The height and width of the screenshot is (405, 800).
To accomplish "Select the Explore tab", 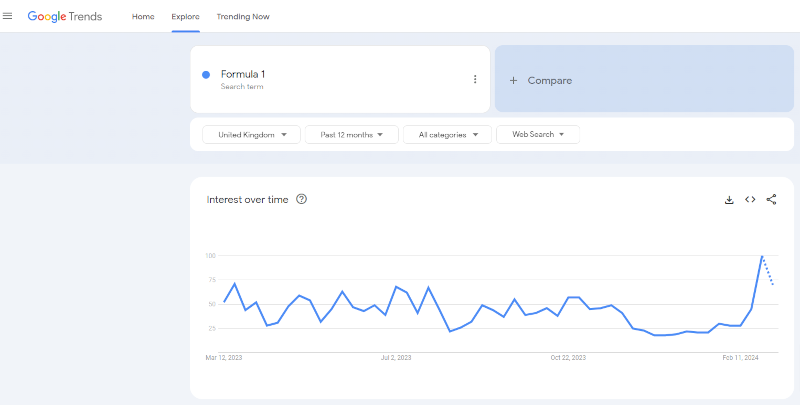I will click(185, 17).
